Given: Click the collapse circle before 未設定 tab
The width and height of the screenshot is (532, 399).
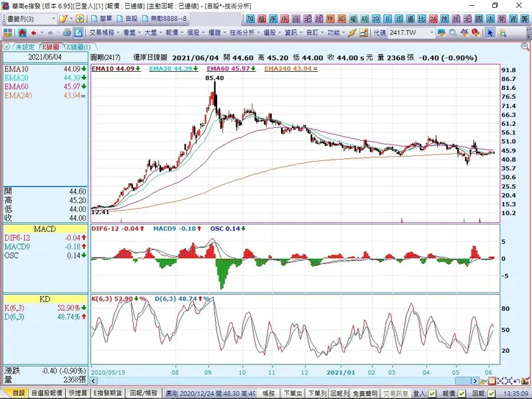Looking at the screenshot, I should 6,47.
